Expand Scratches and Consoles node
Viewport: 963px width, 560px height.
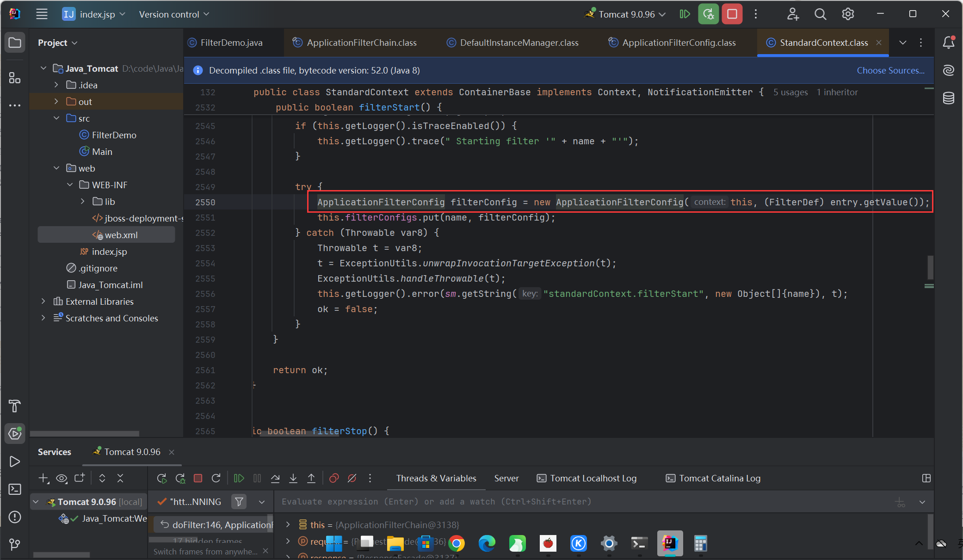(x=43, y=318)
